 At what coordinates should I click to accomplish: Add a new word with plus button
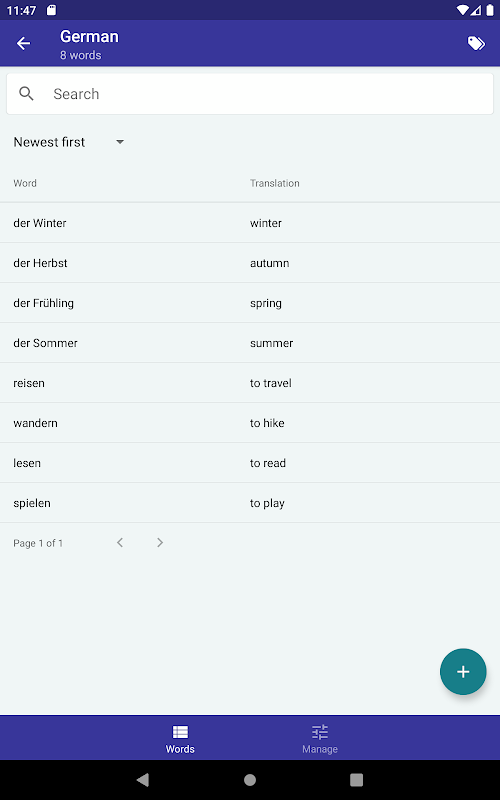pos(463,671)
